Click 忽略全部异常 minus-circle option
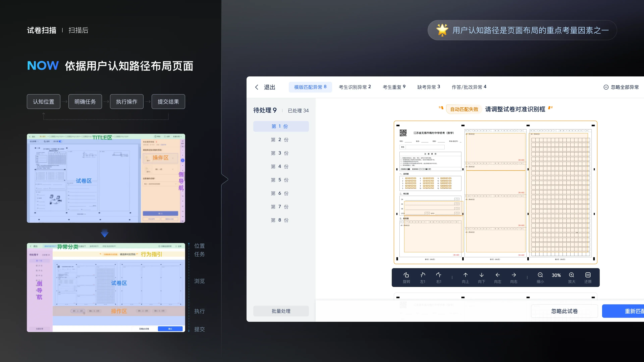Screen dimensions: 644x362 (621, 87)
